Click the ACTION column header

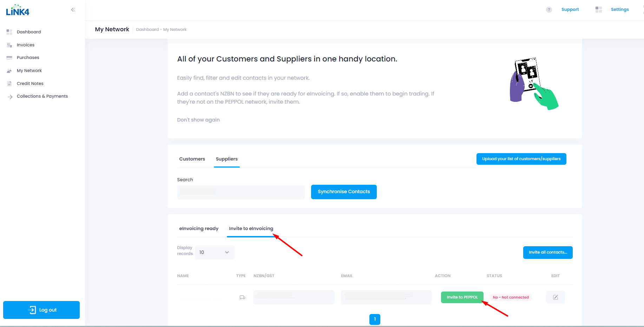pos(442,276)
